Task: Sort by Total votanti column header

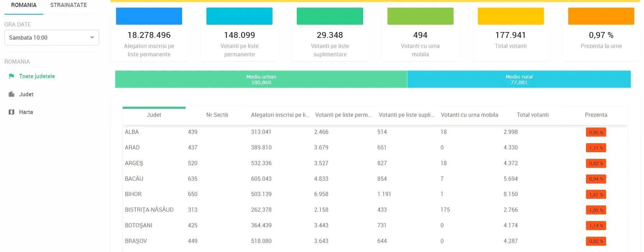Action: pos(532,115)
